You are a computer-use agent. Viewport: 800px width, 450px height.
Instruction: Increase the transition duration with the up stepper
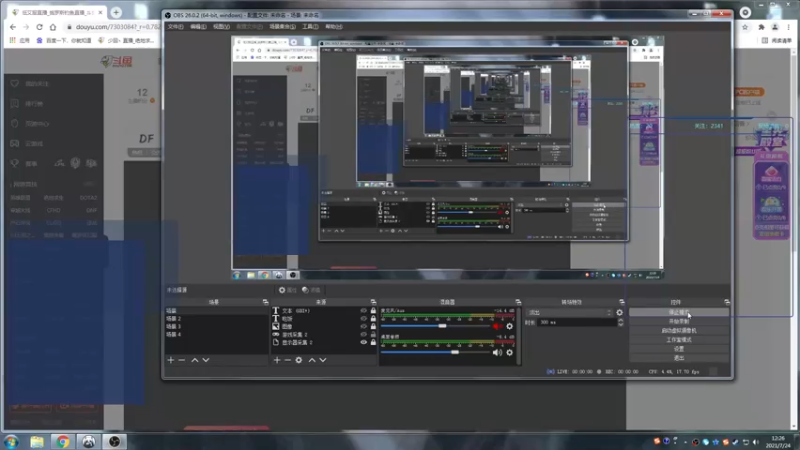tap(620, 320)
